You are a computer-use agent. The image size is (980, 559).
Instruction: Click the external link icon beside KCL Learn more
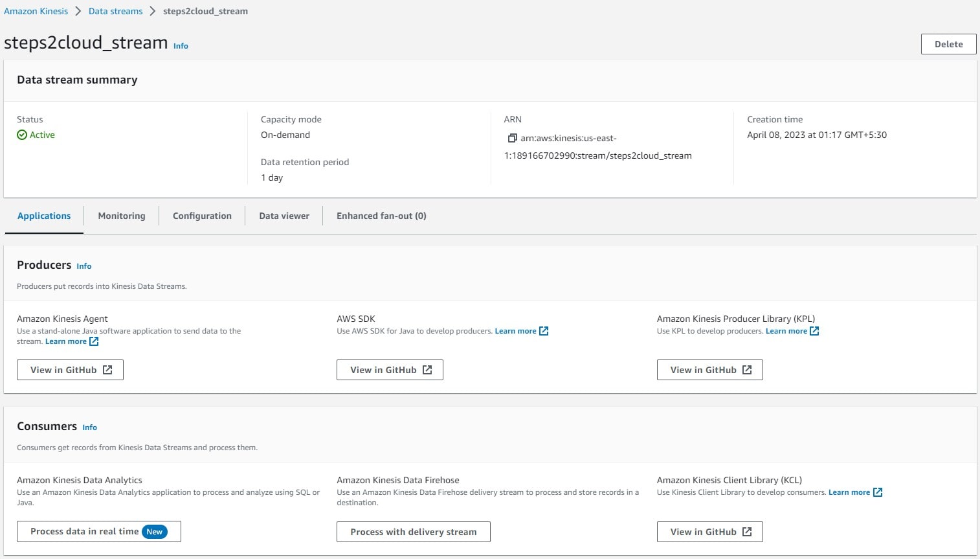coord(878,492)
